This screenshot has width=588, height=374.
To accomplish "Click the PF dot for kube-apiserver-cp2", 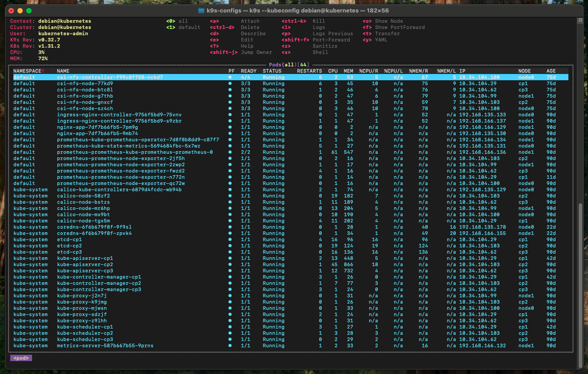I will click(x=230, y=264).
